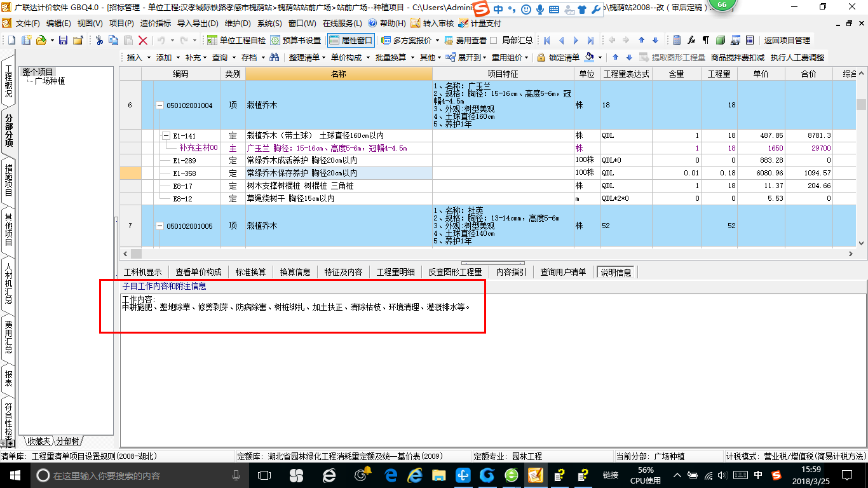868x488 pixels.
Task: Collapse row 050102001004 tree node
Action: coord(160,105)
